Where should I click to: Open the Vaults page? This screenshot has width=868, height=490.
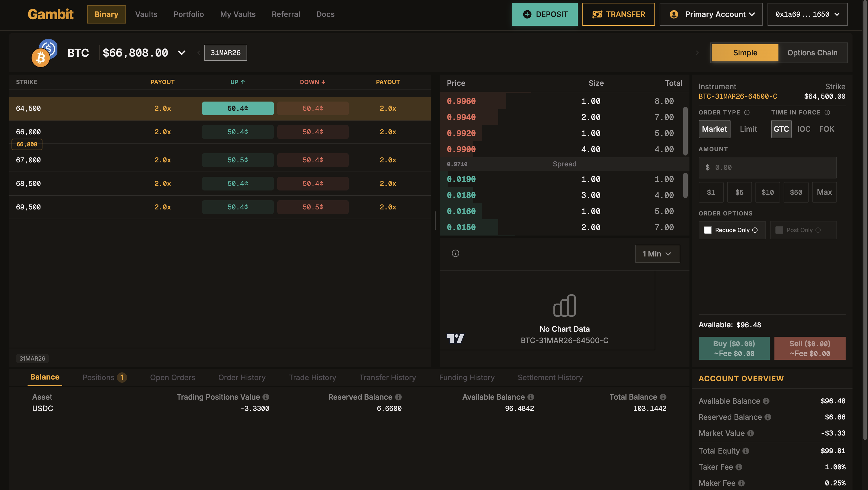tap(146, 14)
